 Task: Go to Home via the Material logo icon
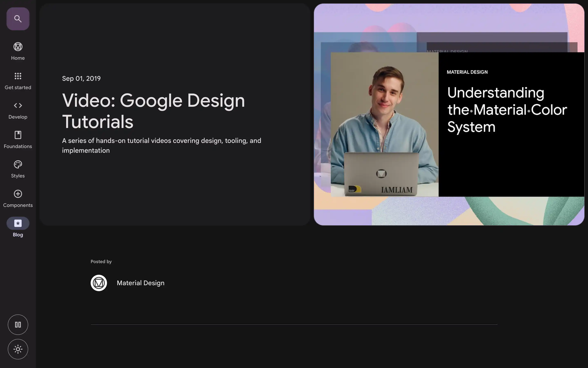(18, 46)
